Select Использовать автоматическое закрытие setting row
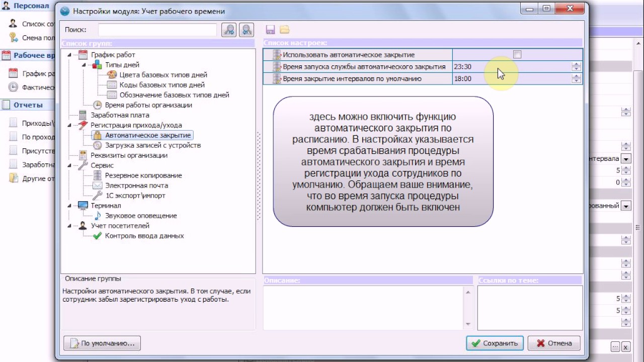The width and height of the screenshot is (644, 362). pos(423,55)
